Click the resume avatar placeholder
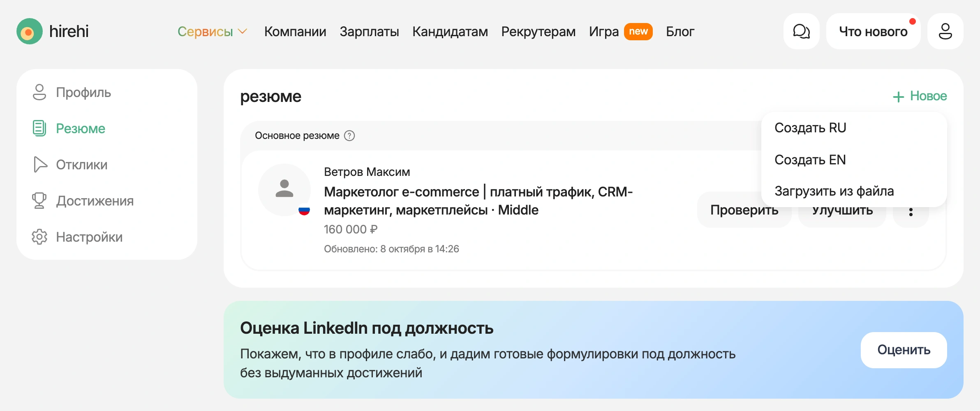 pyautogui.click(x=284, y=189)
